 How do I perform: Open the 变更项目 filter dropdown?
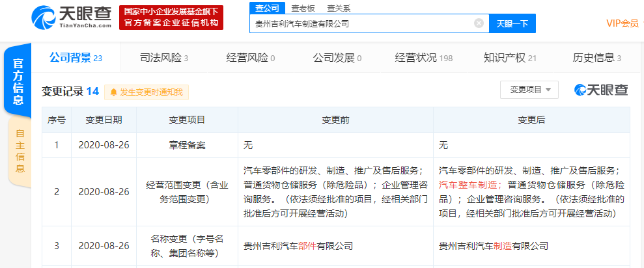529,90
